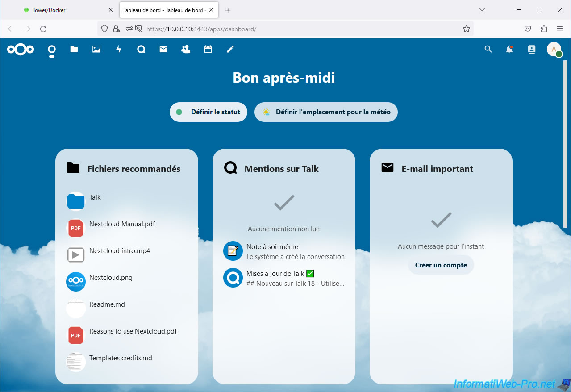Viewport: 571px width, 392px height.
Task: Open the Notes pencil icon
Action: point(230,49)
